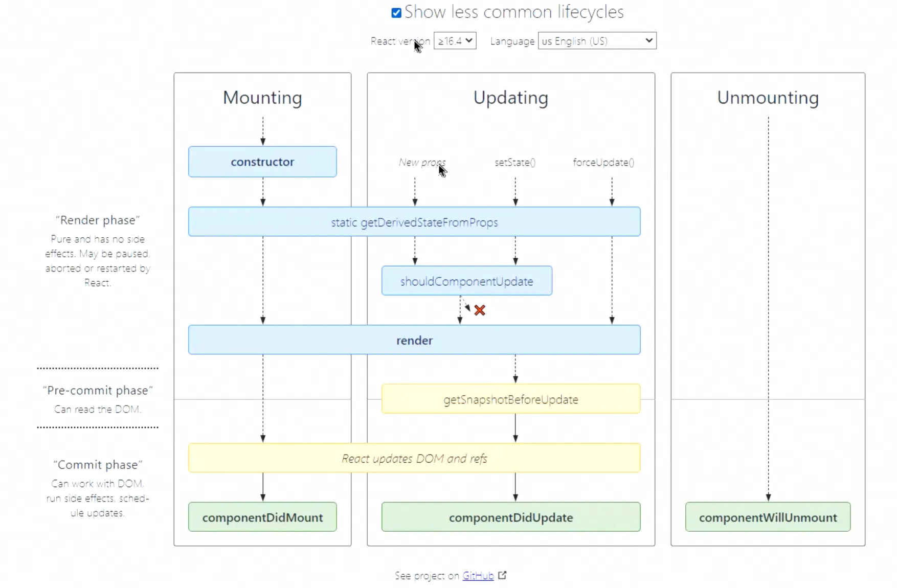Open the GitHub project link
Screen dimensions: 897x588
tap(478, 576)
